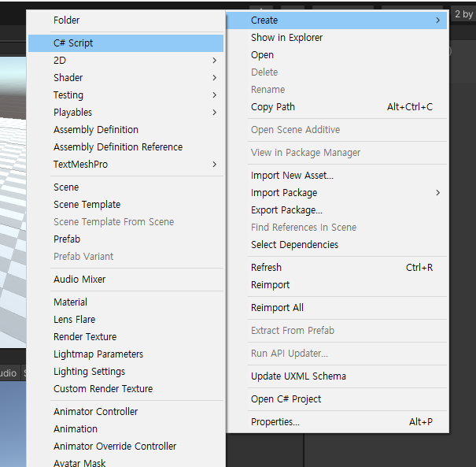
Task: Choose Import New Asset...
Action: [x=337, y=176]
